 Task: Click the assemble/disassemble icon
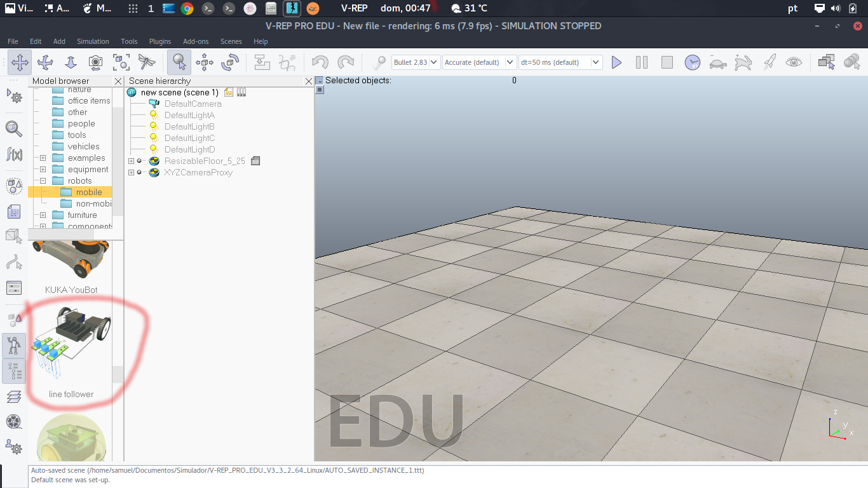point(262,62)
